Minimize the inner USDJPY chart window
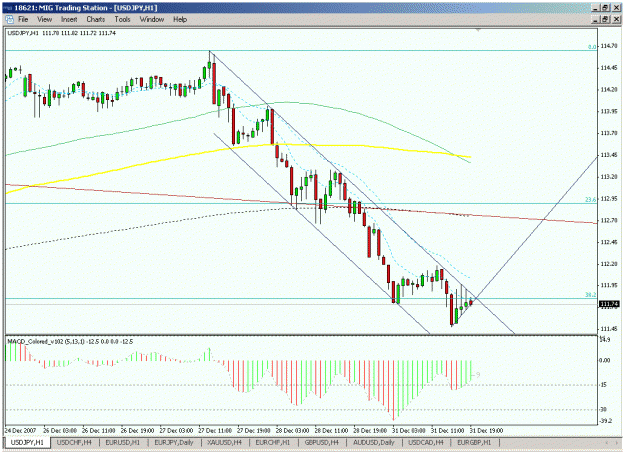625x452 pixels. coord(596,19)
